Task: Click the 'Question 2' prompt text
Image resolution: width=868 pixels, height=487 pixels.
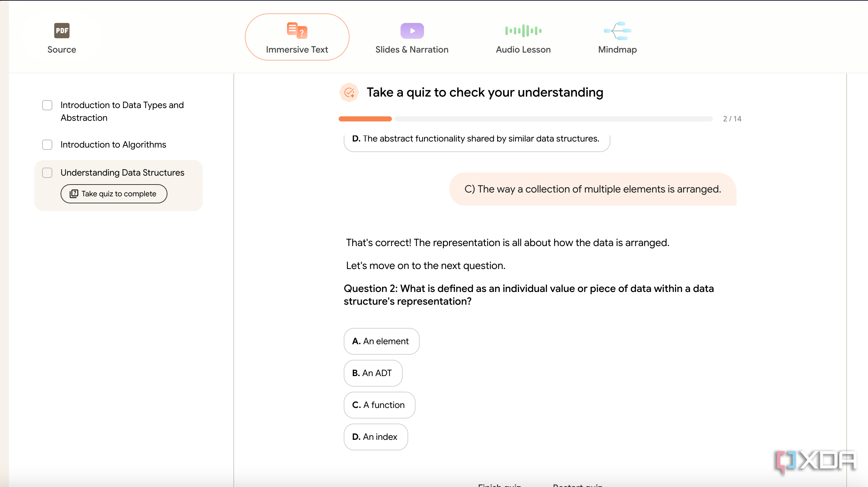Action: [x=529, y=295]
